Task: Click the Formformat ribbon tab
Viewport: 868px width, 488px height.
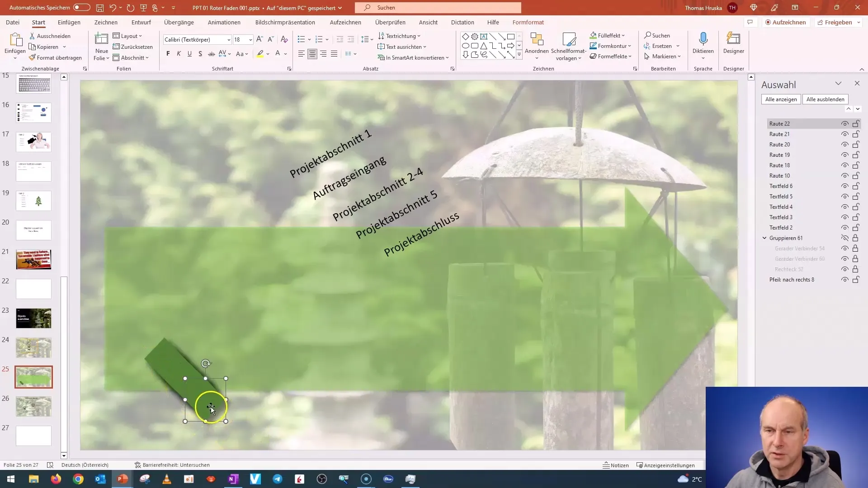Action: (527, 22)
